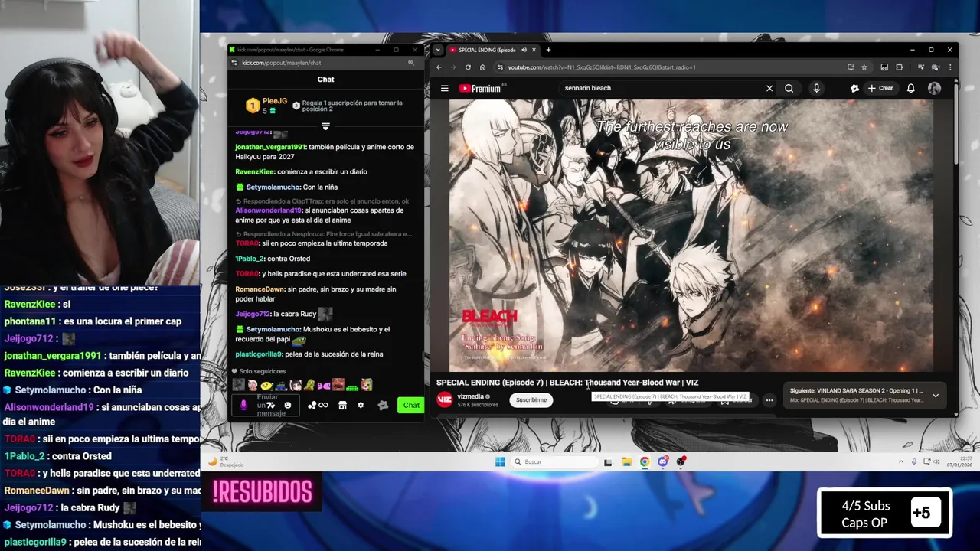
Task: Expand the Siguiente playlist chevron
Action: point(935,396)
